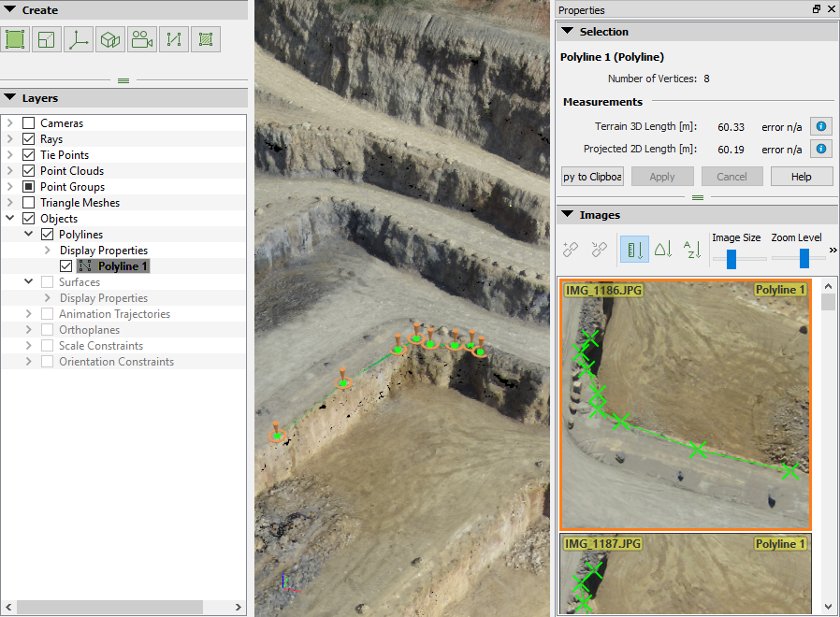Click info icon beside Terrain 3D Length
The image size is (840, 617).
coord(820,126)
